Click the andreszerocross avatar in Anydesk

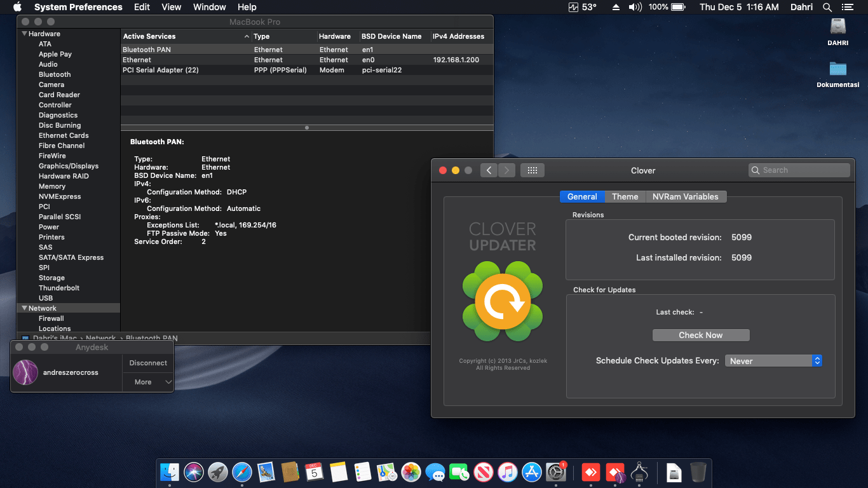pyautogui.click(x=25, y=372)
